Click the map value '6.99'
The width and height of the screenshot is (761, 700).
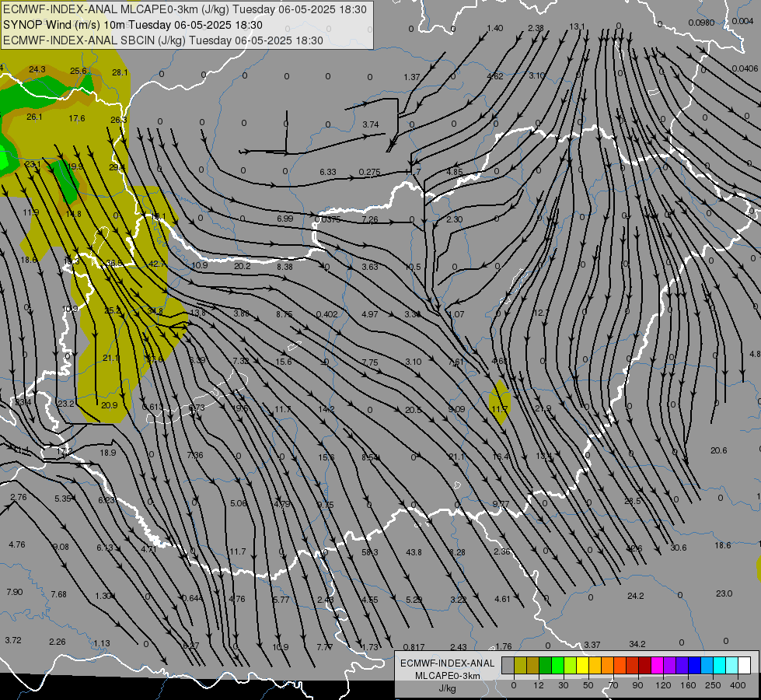285,219
